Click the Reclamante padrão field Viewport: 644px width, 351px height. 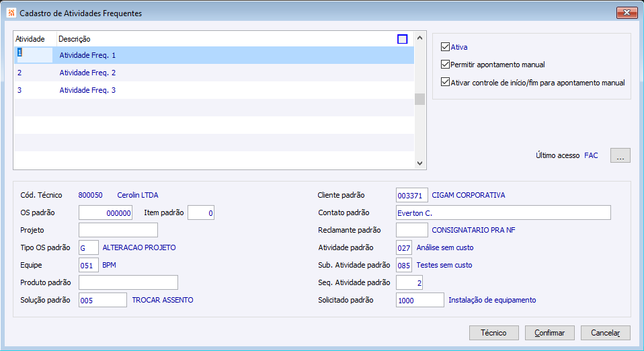(x=412, y=230)
